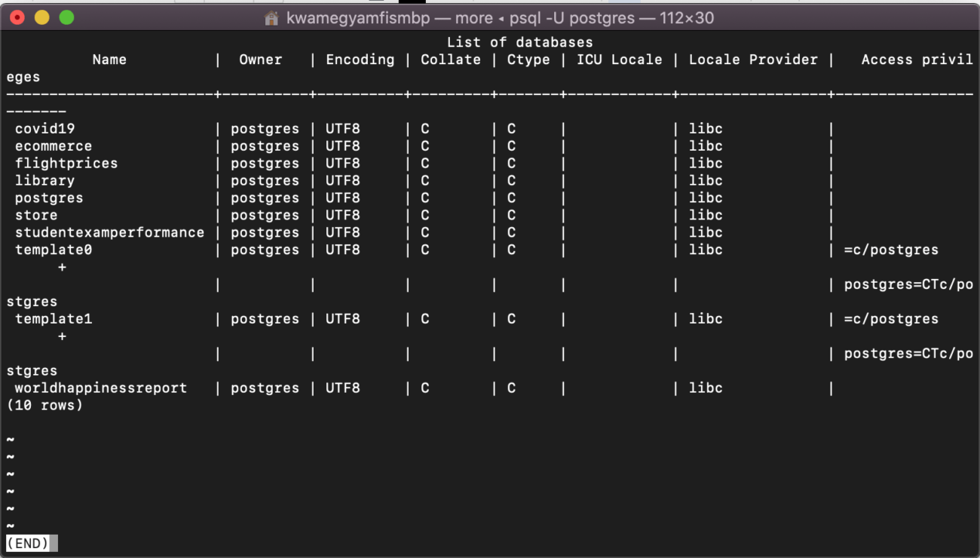Maximize the terminal with green button
The width and height of the screenshot is (980, 558).
point(67,17)
